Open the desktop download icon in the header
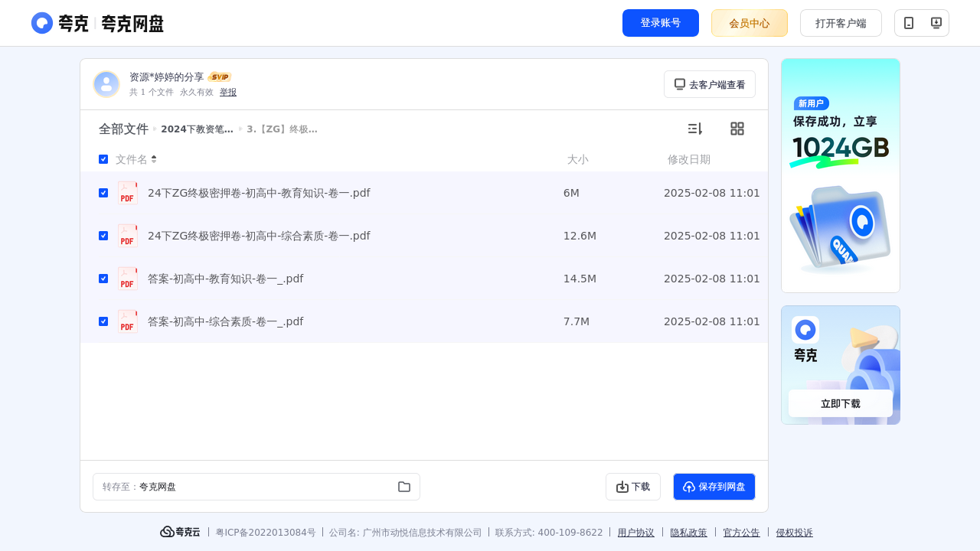Image resolution: width=980 pixels, height=551 pixels. pos(936,23)
